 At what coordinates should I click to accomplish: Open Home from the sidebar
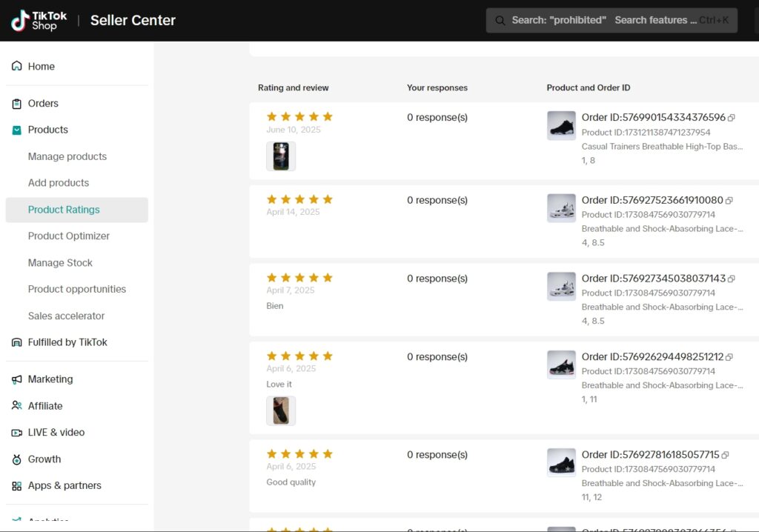[41, 66]
